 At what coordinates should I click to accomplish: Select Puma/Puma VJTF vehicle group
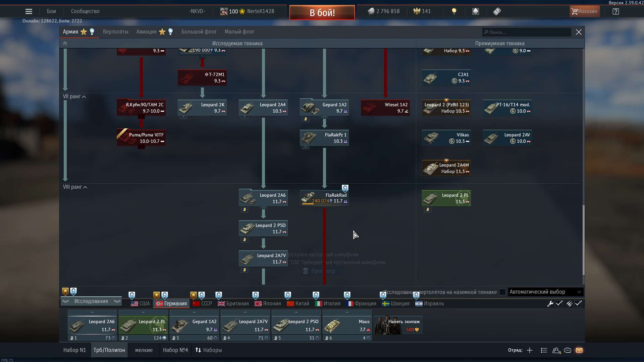point(141,138)
